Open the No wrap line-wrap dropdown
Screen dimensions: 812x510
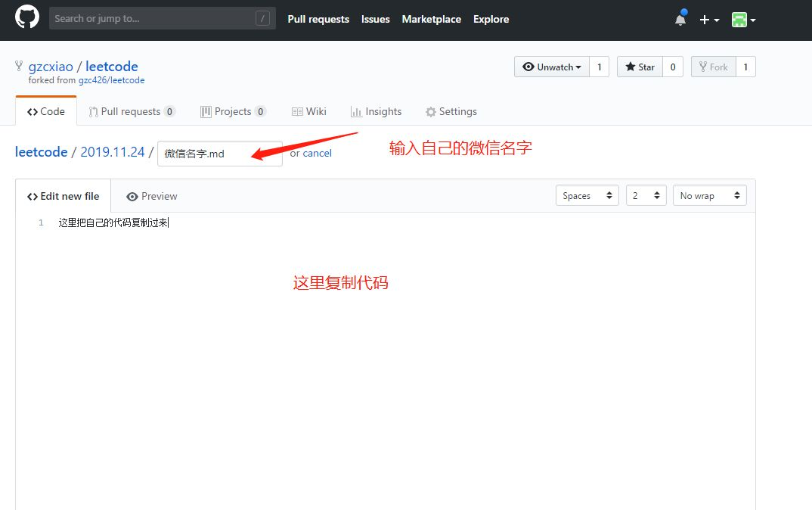point(709,195)
